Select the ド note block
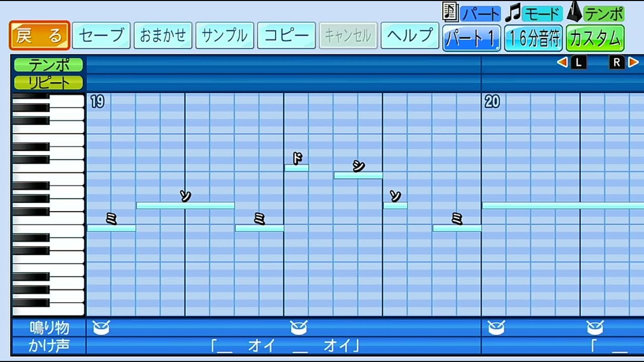Viewport: 644px width, 362px height. click(x=296, y=168)
